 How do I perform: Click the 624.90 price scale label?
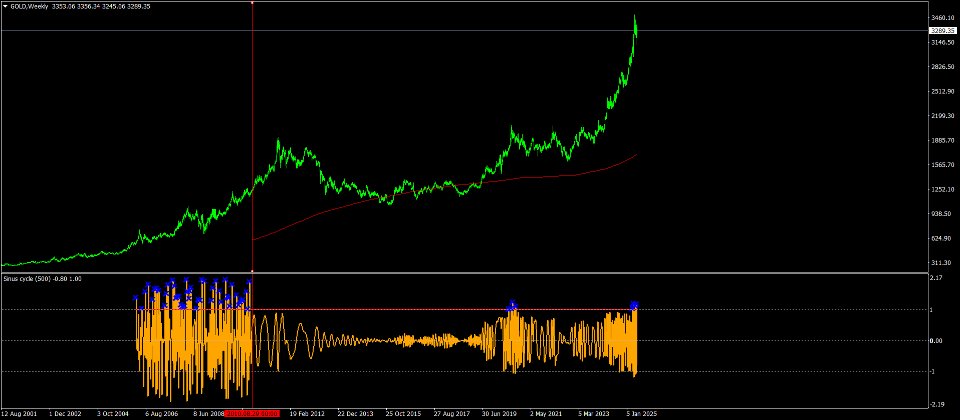tap(942, 238)
